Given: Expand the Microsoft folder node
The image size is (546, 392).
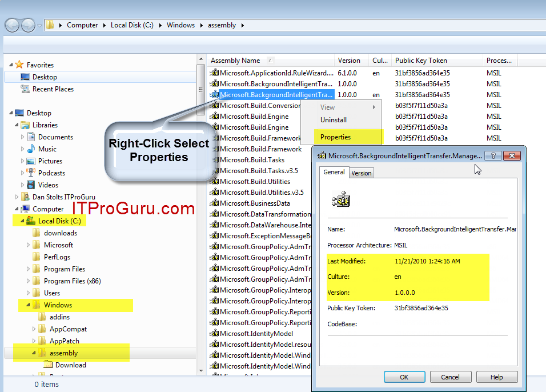Looking at the screenshot, I should [x=28, y=245].
